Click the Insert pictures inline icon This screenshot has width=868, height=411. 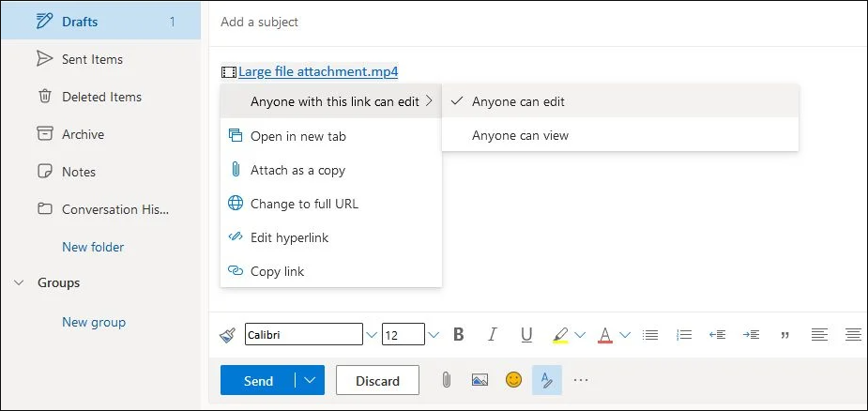480,380
